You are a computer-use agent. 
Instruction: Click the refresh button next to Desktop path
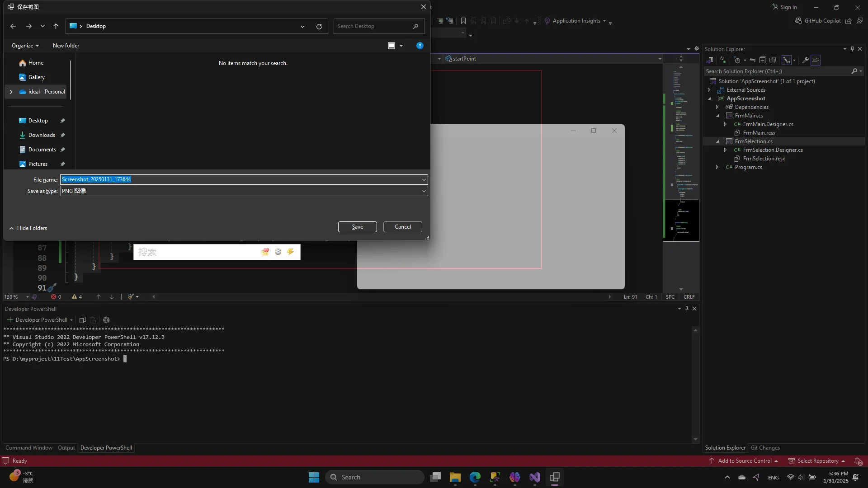click(x=319, y=26)
